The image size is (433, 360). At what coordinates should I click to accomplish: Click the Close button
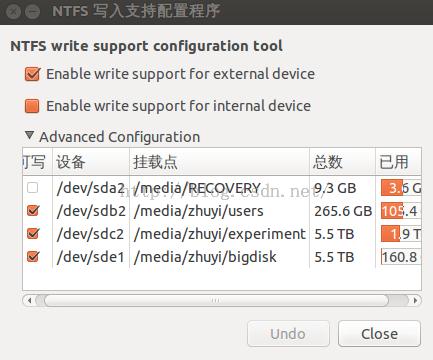(379, 334)
